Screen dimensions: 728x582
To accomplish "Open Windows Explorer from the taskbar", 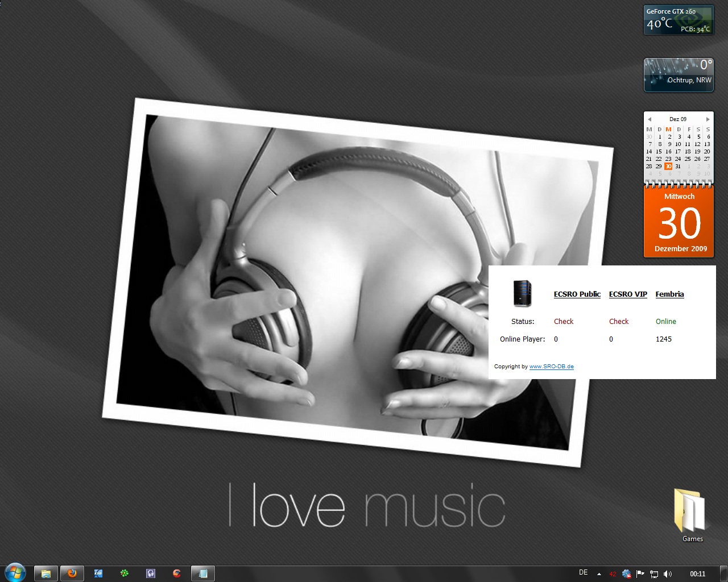I will point(45,573).
